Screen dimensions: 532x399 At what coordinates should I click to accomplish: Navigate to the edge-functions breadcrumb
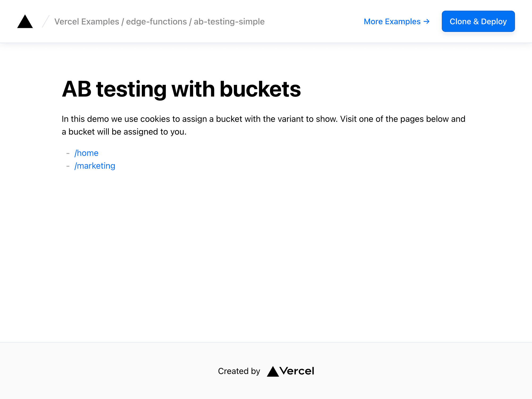(156, 21)
